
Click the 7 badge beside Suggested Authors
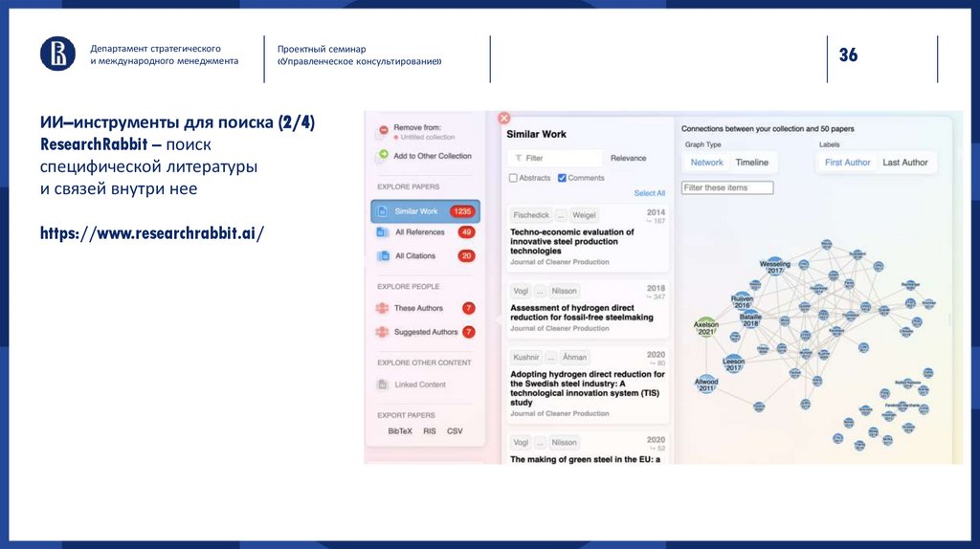tap(468, 332)
